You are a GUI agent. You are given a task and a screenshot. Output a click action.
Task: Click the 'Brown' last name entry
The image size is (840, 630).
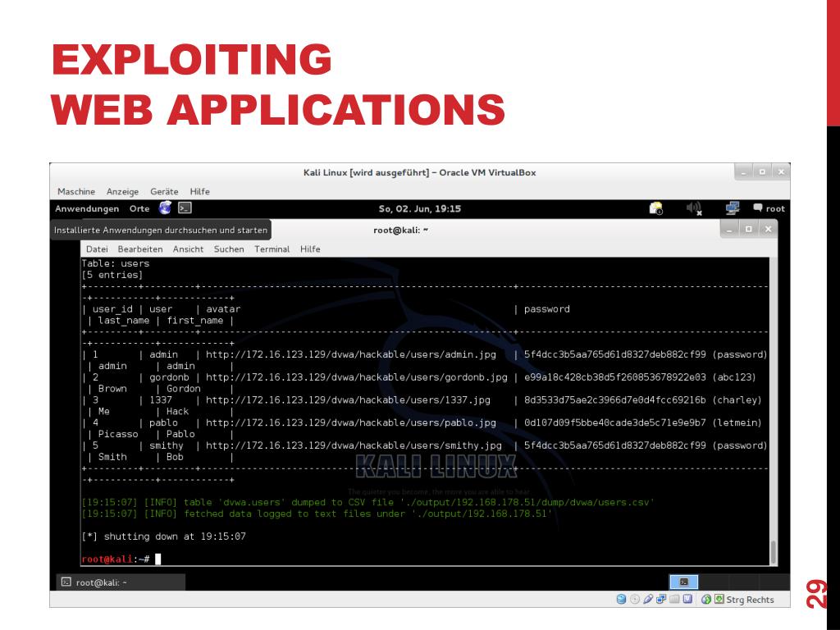tap(112, 388)
